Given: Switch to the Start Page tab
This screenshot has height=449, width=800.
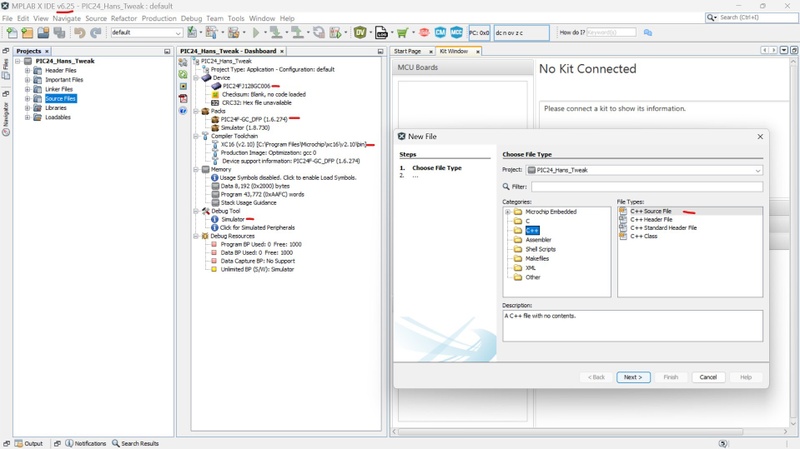Looking at the screenshot, I should pos(407,52).
